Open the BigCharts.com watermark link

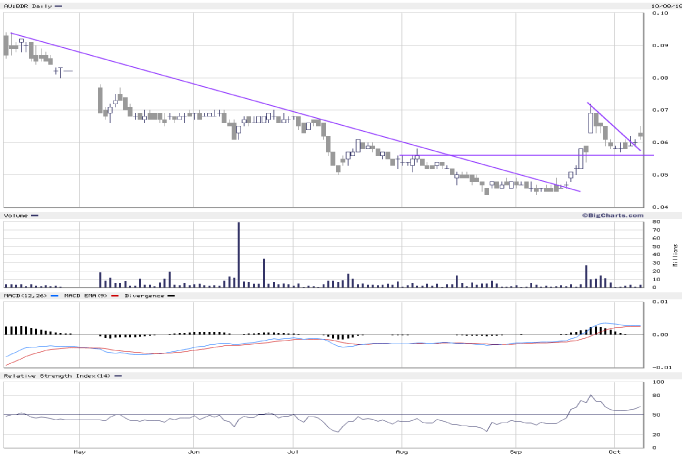(x=610, y=215)
